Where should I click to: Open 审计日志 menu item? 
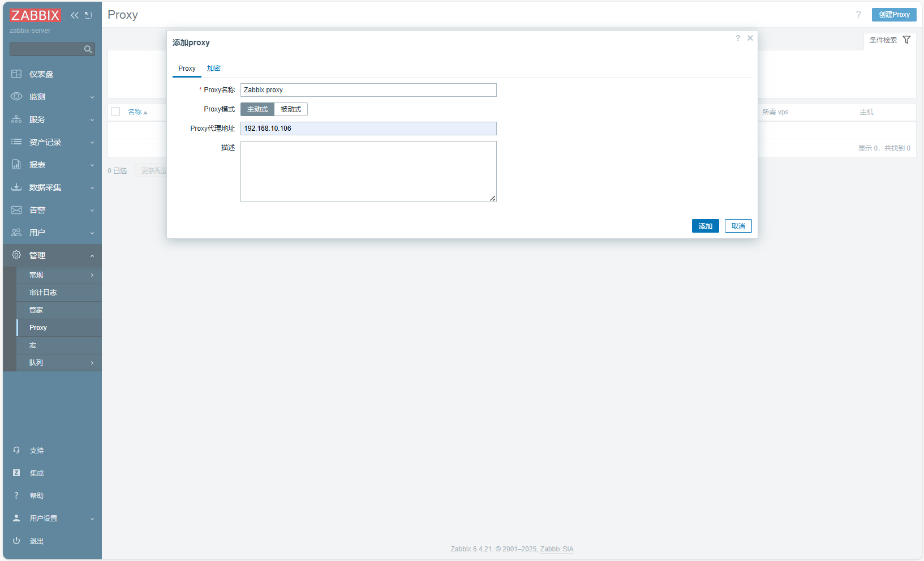59,293
